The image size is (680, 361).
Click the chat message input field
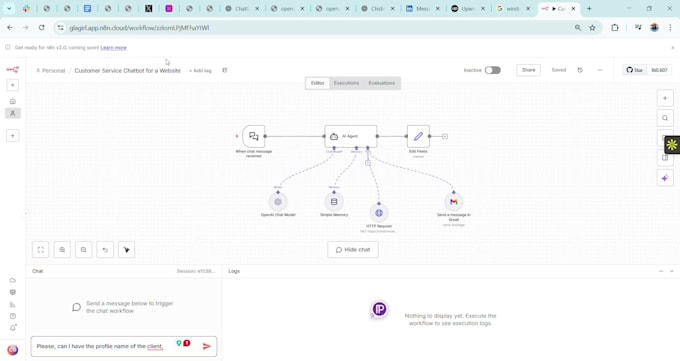point(104,346)
